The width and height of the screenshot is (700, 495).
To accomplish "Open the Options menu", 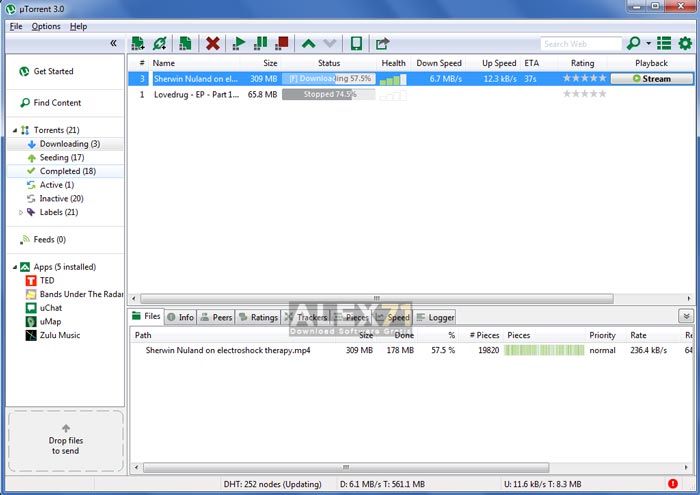I will (x=46, y=26).
